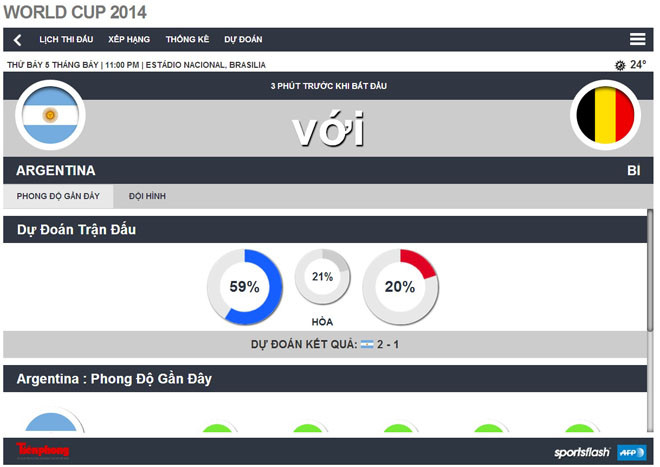This screenshot has width=660, height=467.
Task: Go to Thống Kê section
Action: pyautogui.click(x=187, y=40)
